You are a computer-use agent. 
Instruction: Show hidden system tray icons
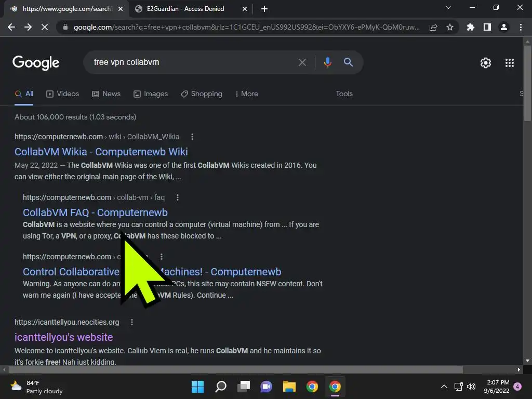(x=444, y=387)
